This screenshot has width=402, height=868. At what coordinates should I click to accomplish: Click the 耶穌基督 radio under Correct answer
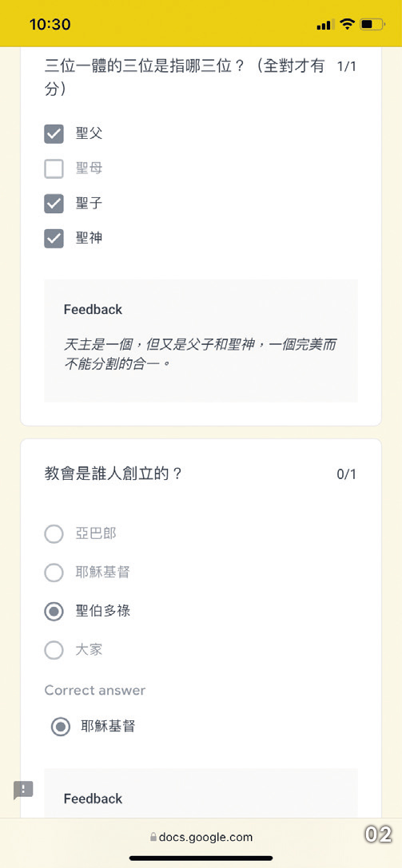(x=61, y=727)
